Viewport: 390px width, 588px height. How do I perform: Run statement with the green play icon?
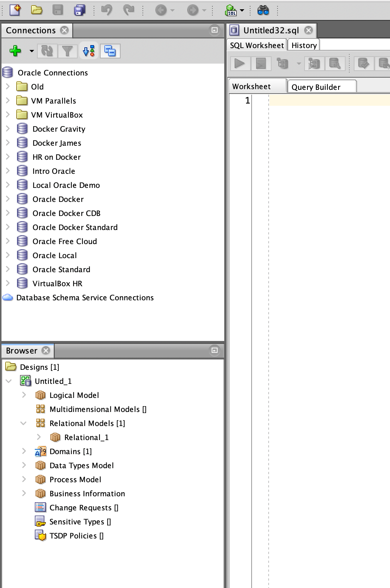[240, 64]
